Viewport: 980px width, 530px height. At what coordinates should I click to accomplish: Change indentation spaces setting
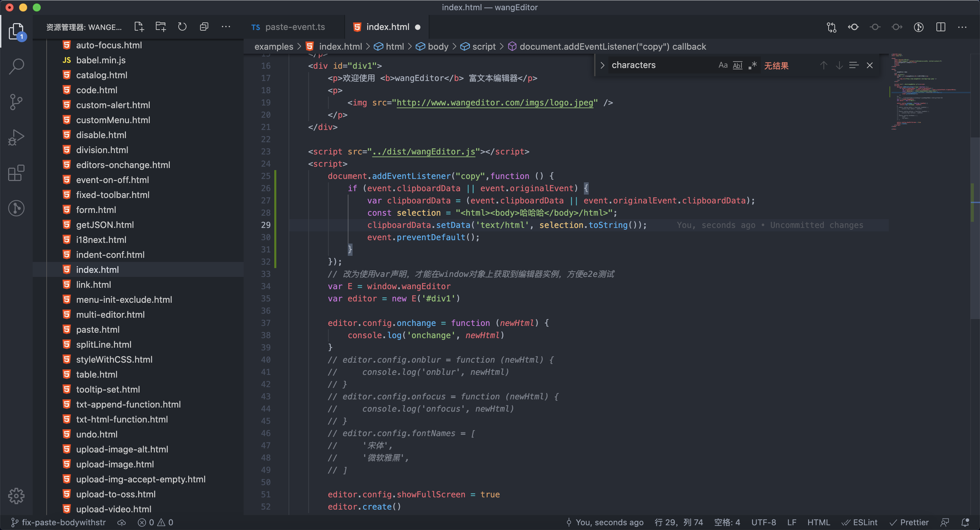[x=727, y=523]
